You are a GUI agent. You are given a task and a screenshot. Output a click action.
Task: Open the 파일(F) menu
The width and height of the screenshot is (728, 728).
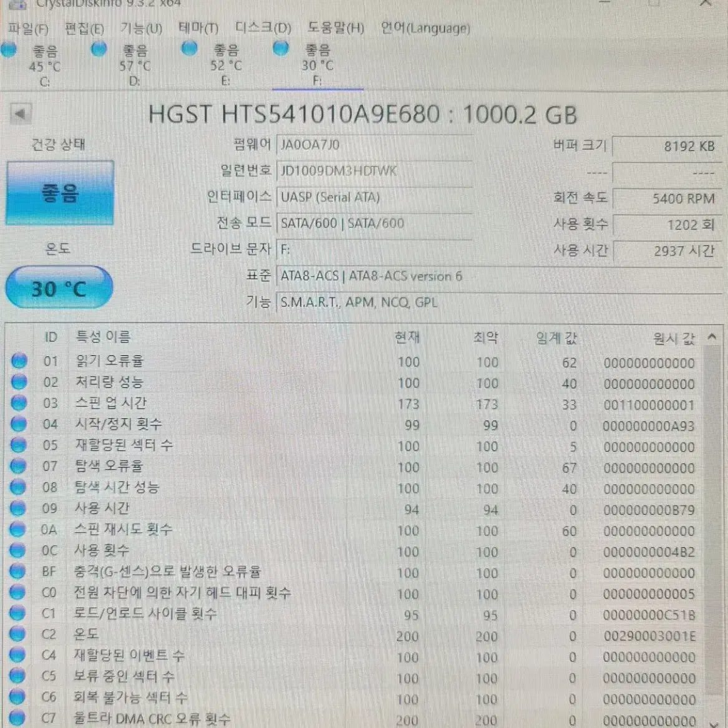click(x=28, y=29)
